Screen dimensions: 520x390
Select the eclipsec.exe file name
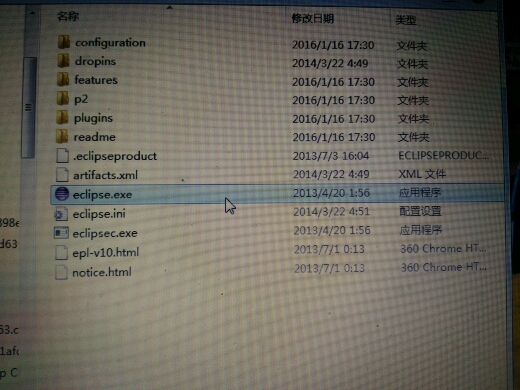coord(105,233)
